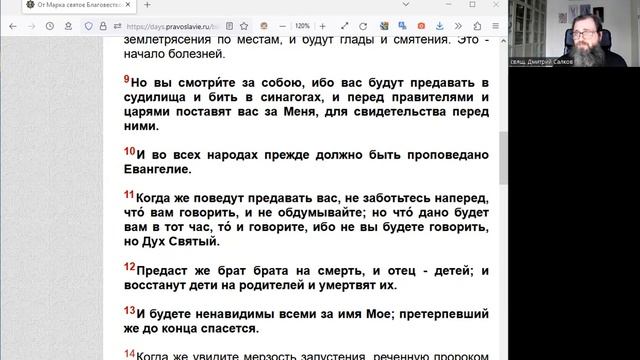This screenshot has width=640, height=360.
Task: Minimize the browser window
Action: (449, 4)
